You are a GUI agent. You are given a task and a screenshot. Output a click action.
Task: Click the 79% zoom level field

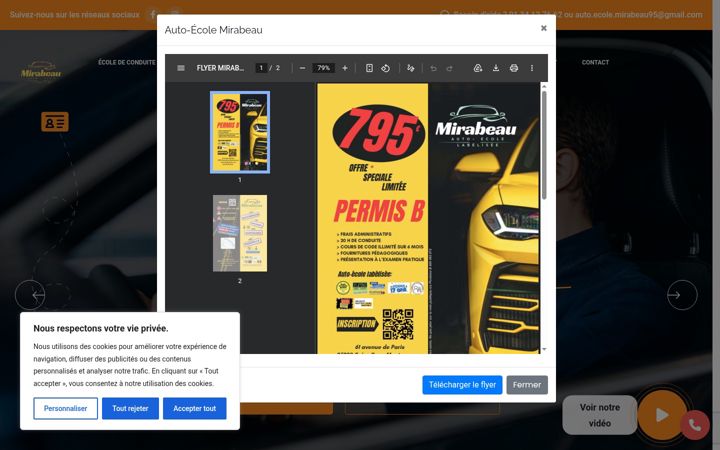point(323,68)
